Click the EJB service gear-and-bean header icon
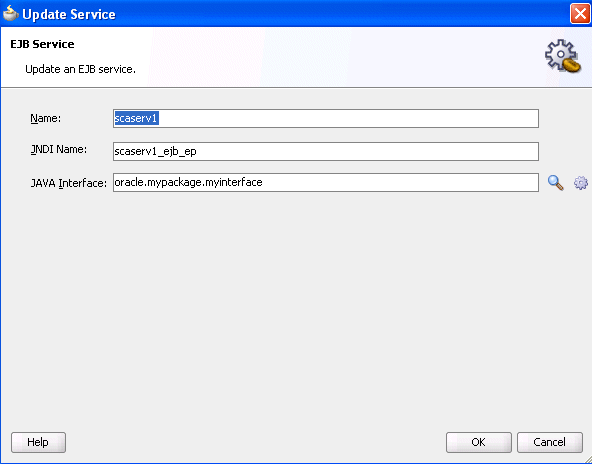Image resolution: width=592 pixels, height=464 pixels. pyautogui.click(x=563, y=56)
